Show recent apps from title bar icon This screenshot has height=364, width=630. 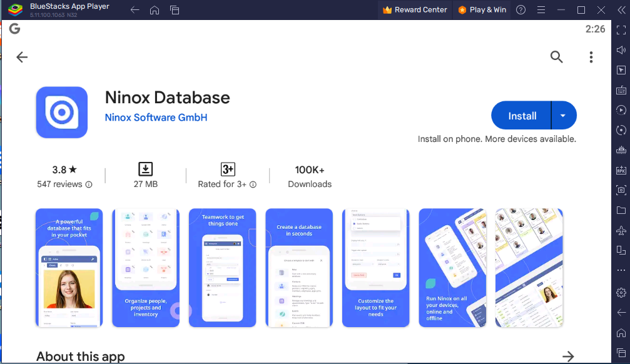pyautogui.click(x=175, y=10)
